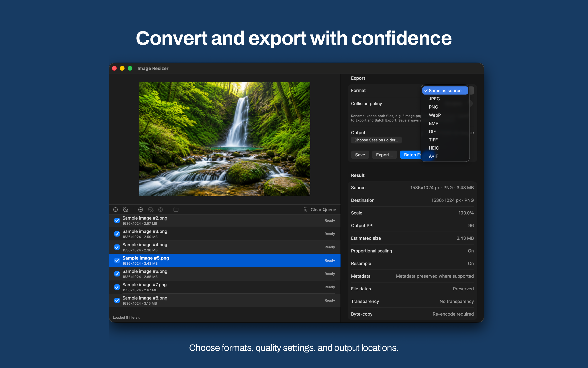Select the 'Sample image #2.png' row name

pyautogui.click(x=145, y=218)
